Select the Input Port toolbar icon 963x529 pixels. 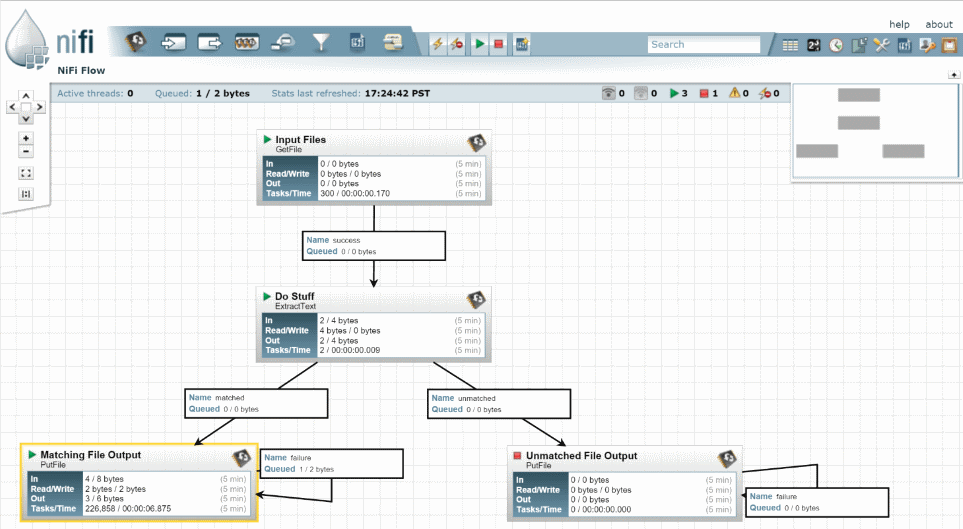(x=173, y=42)
